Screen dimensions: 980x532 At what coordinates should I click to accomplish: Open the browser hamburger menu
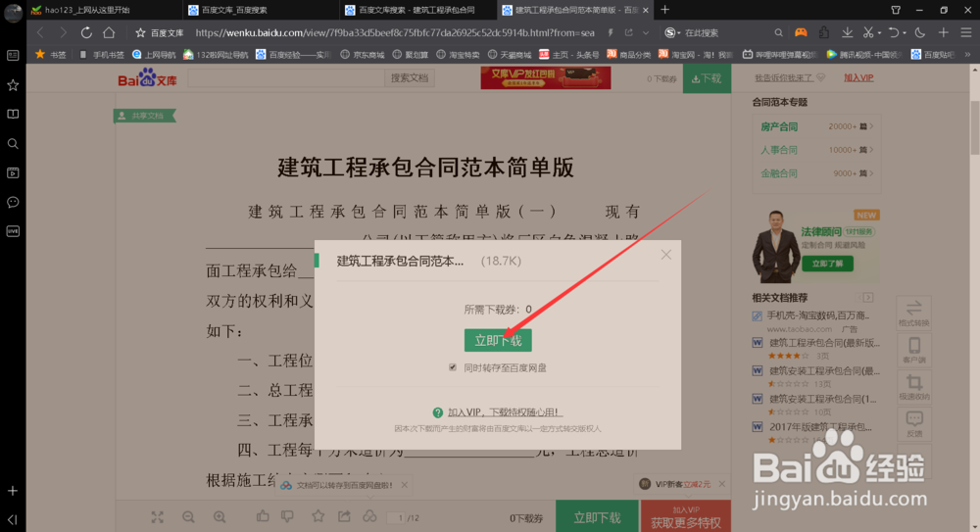tap(966, 32)
